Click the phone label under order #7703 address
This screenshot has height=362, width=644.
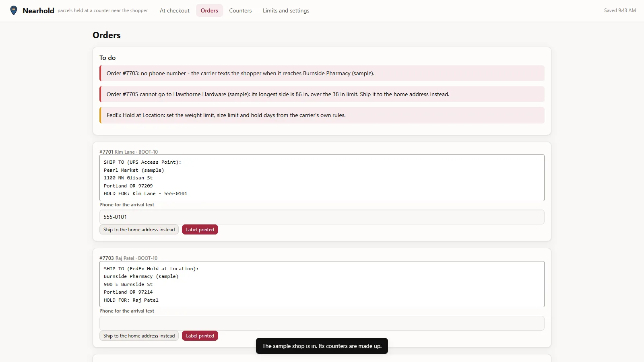[127, 311]
